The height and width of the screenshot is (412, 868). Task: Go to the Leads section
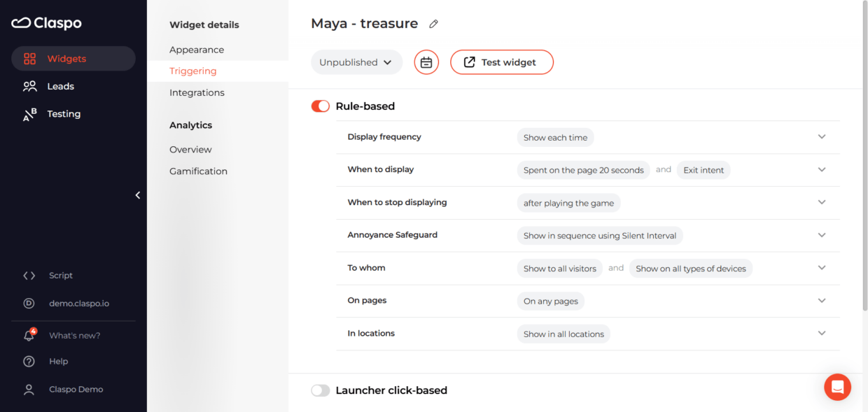(x=60, y=86)
